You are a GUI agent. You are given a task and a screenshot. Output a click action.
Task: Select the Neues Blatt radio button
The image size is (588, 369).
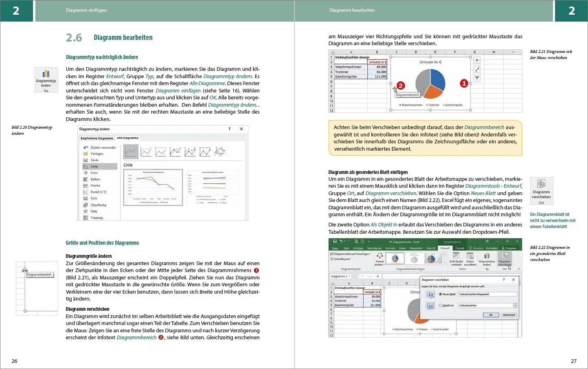440,294
